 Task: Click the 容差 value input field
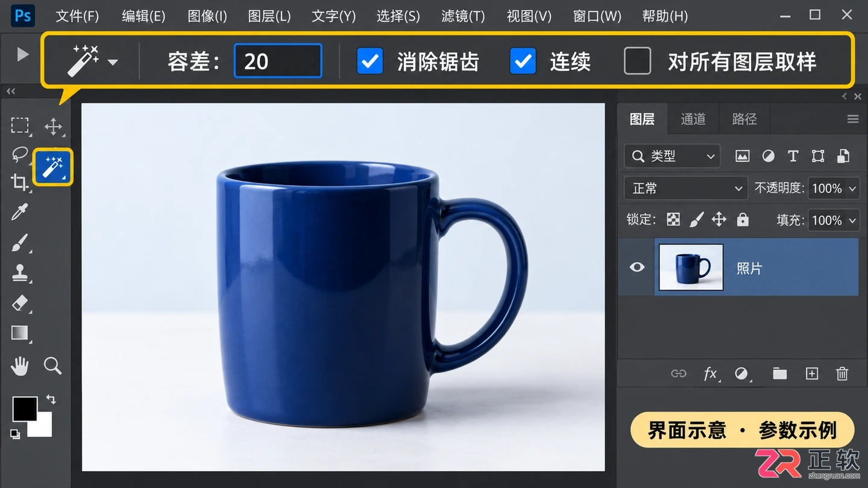click(278, 61)
